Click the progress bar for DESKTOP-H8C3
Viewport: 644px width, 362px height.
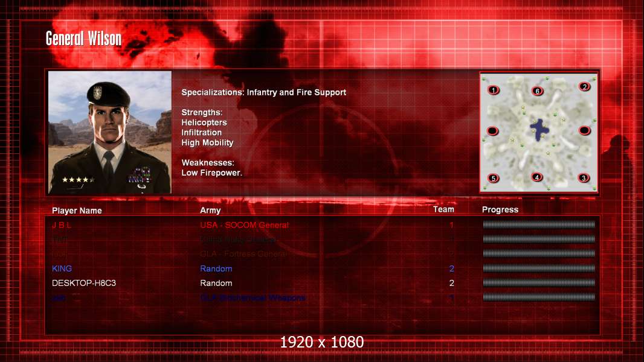click(539, 282)
